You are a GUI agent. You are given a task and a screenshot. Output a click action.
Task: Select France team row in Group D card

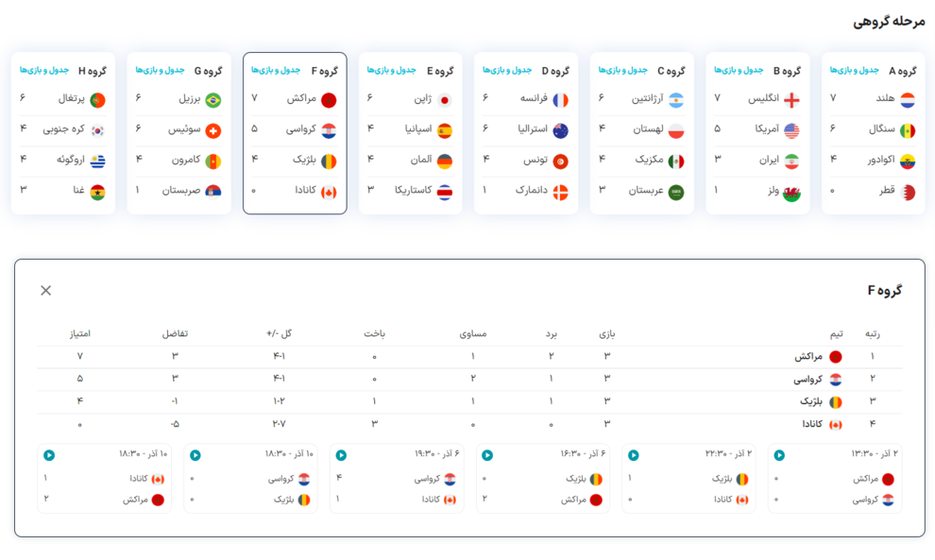526,99
